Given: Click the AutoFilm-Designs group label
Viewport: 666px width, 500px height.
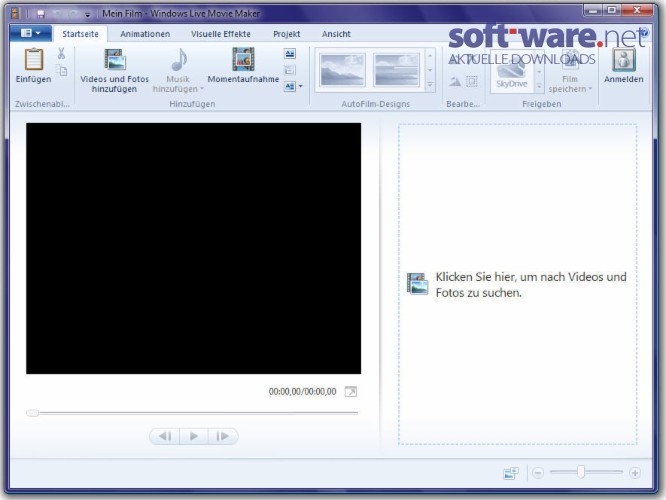Looking at the screenshot, I should [375, 104].
